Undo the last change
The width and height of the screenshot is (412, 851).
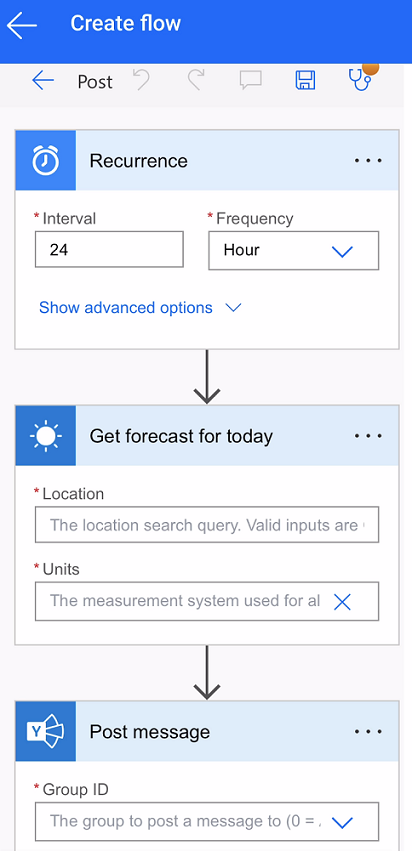(142, 80)
